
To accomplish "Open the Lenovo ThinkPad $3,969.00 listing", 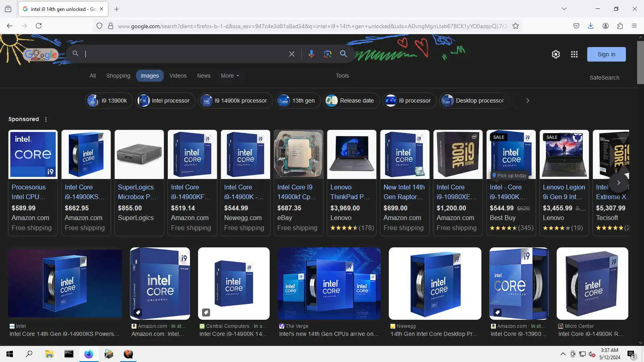I will pos(351,183).
